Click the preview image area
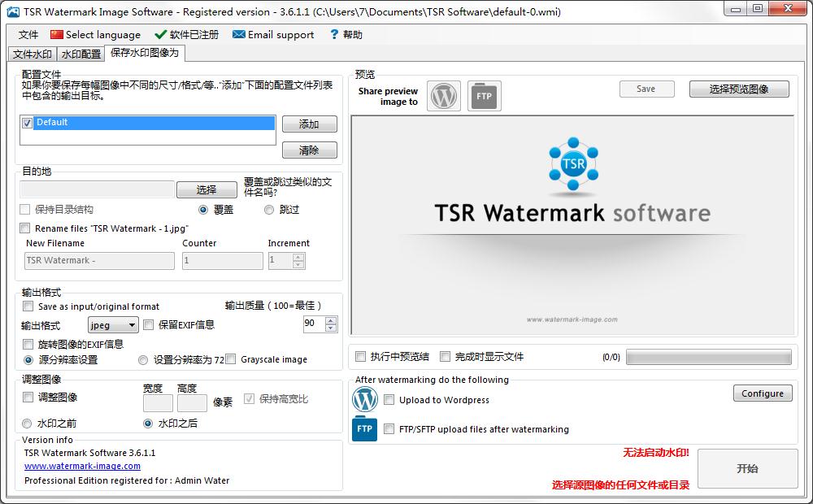Viewport: 813px width, 504px height. click(x=572, y=225)
